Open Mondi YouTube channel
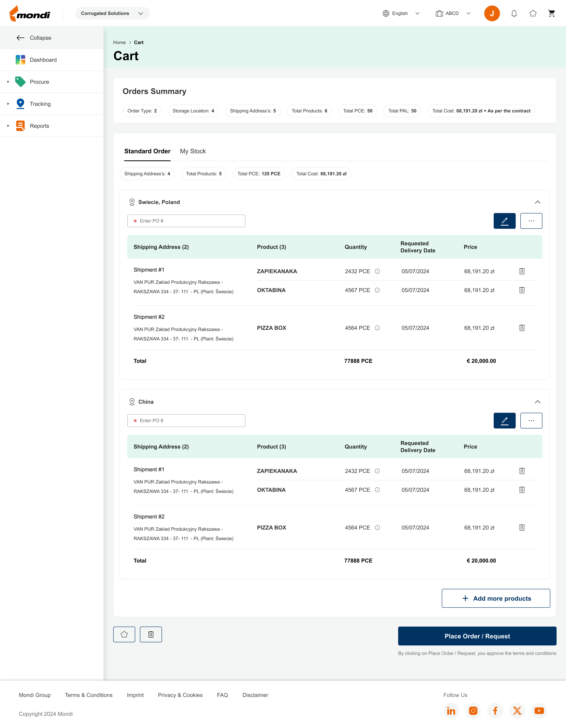The width and height of the screenshot is (566, 728). pos(539,711)
